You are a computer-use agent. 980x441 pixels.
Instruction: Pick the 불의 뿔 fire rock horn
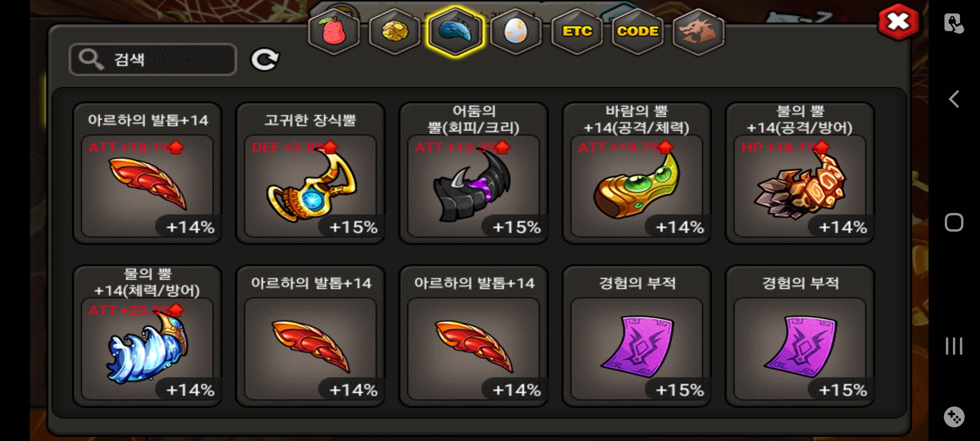pyautogui.click(x=800, y=173)
